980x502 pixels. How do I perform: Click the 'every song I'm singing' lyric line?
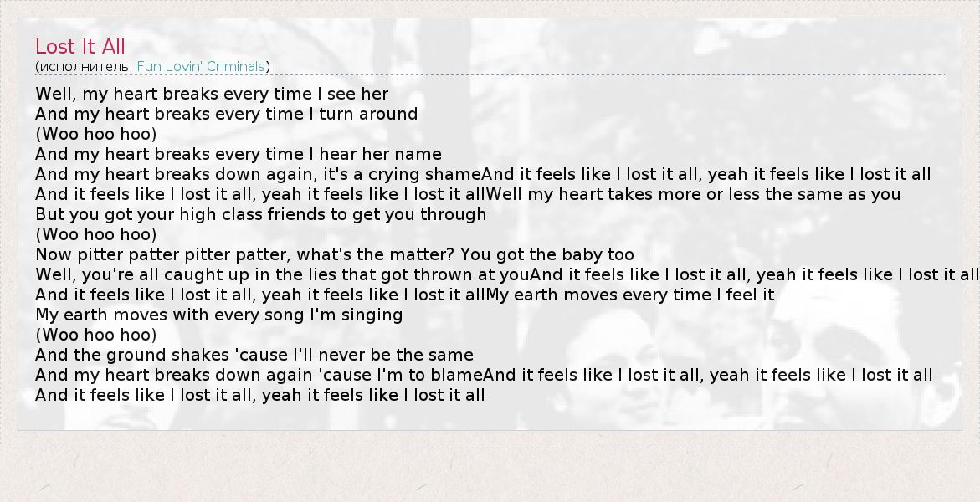click(x=219, y=315)
